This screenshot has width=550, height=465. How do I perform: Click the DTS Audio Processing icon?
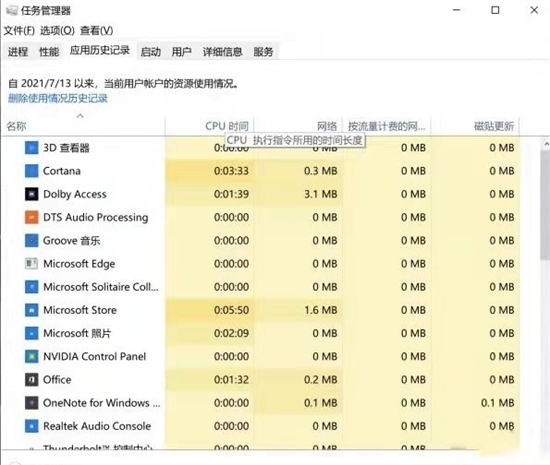pyautogui.click(x=32, y=217)
